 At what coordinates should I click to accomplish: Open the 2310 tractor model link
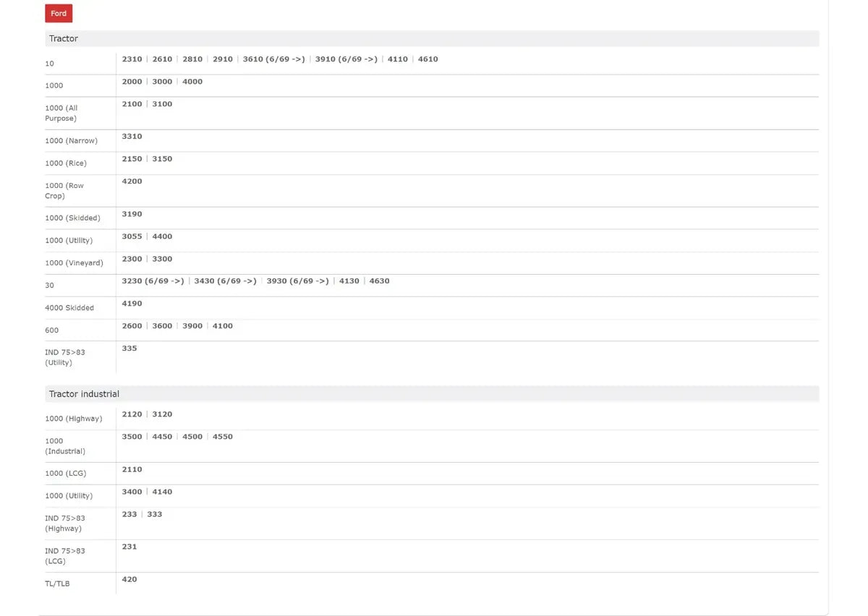(x=132, y=59)
